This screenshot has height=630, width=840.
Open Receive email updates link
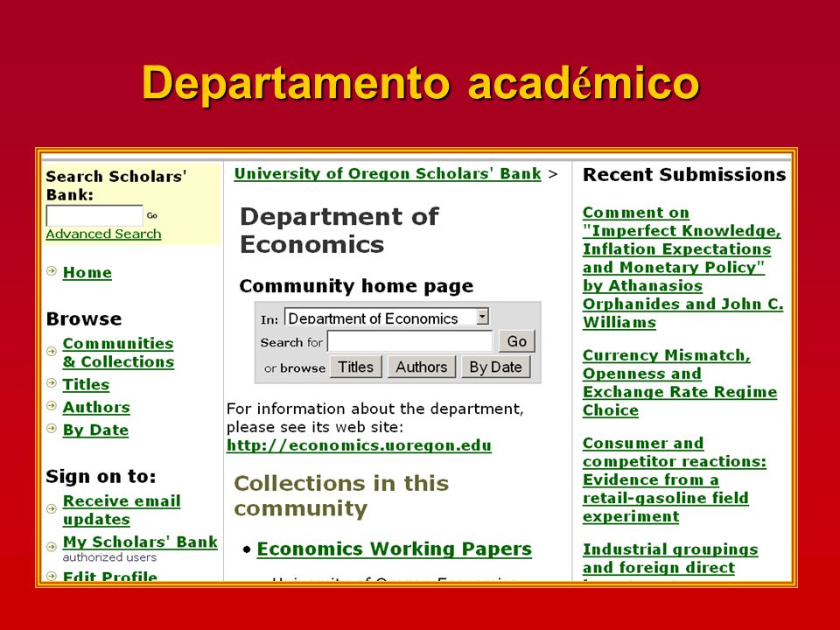(122, 510)
